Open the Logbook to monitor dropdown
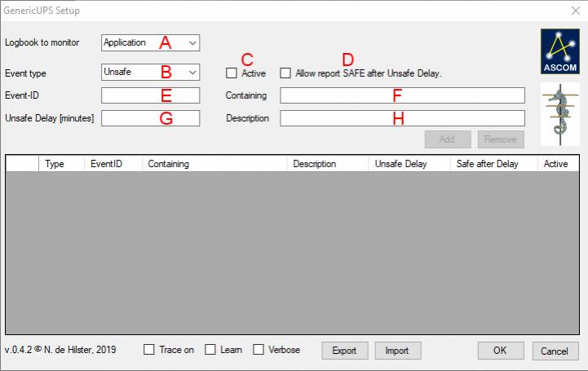 point(150,42)
